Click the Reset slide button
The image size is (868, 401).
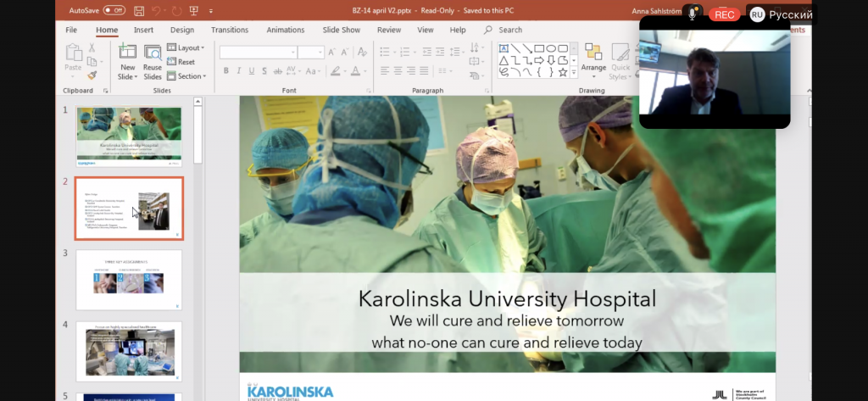(181, 62)
